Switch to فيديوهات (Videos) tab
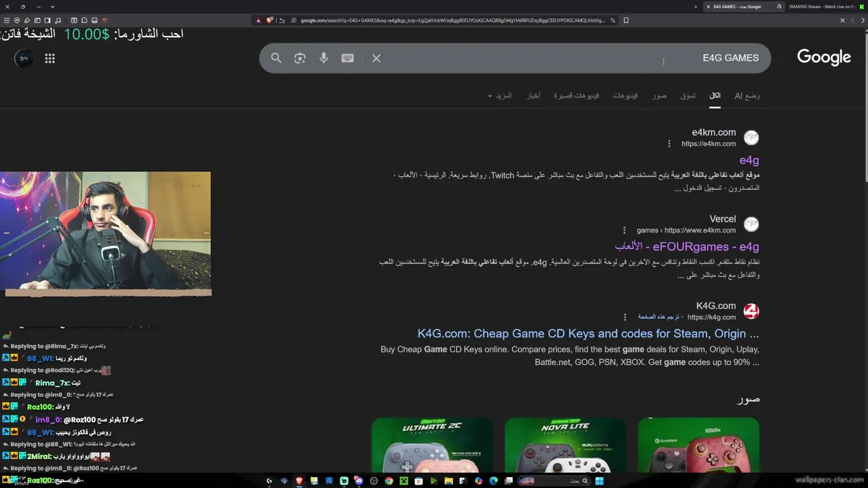This screenshot has height=488, width=868. click(625, 96)
